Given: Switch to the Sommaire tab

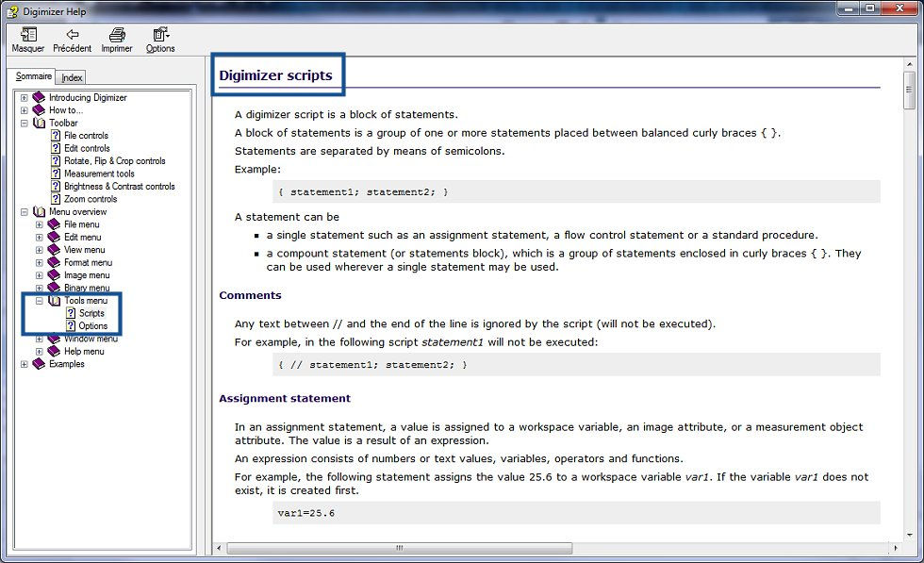Looking at the screenshot, I should 34,76.
